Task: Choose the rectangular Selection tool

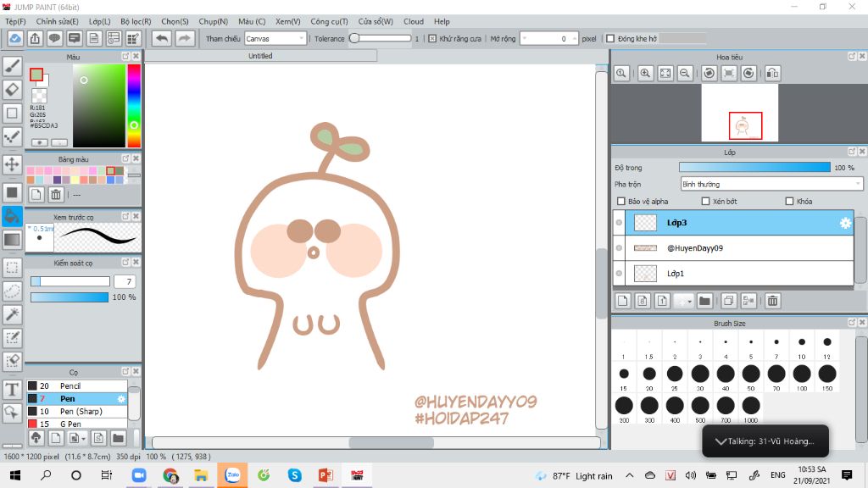Action: tap(12, 268)
